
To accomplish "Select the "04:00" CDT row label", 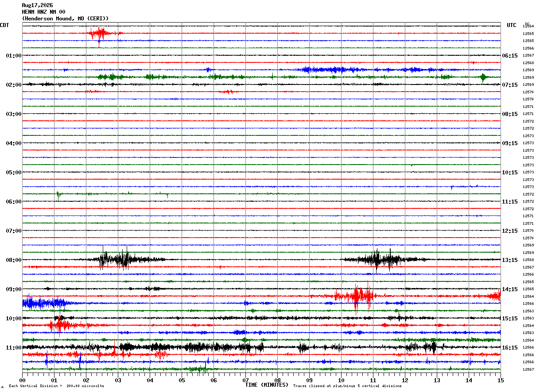I will tap(14, 143).
